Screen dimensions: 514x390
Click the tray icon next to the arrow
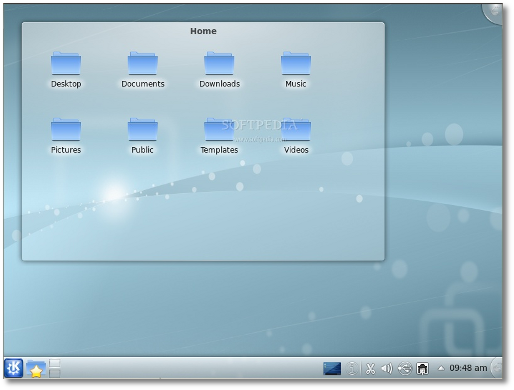coord(422,369)
